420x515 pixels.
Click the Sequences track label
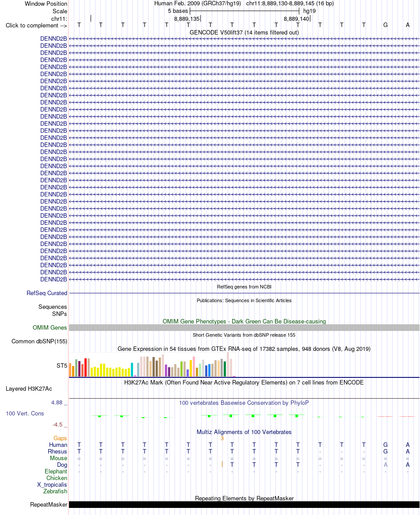coord(53,307)
